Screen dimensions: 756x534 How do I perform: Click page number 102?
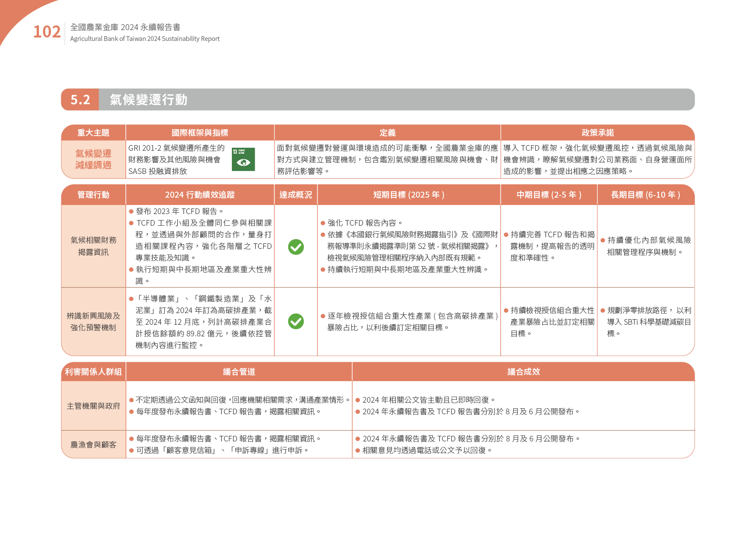47,32
